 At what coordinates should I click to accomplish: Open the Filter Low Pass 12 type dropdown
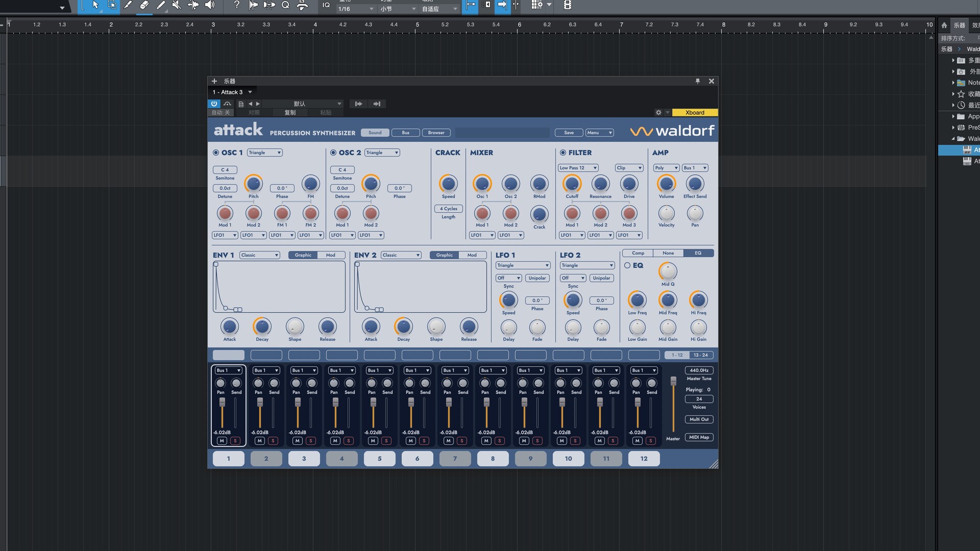578,167
